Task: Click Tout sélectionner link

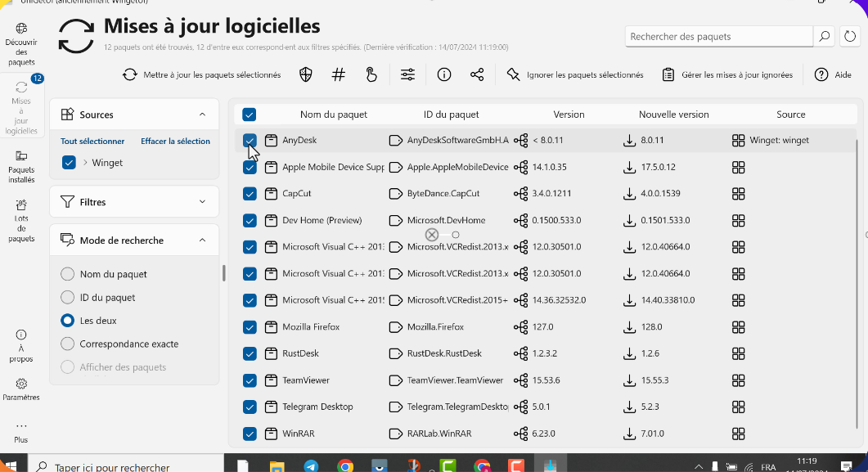Action: 92,141
